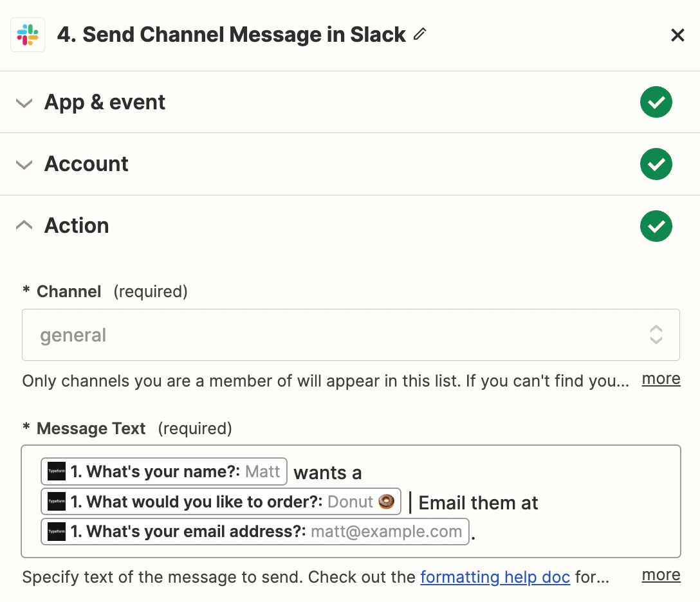Collapse the Action section chevron
Viewport: 700px width, 602px height.
pos(24,225)
